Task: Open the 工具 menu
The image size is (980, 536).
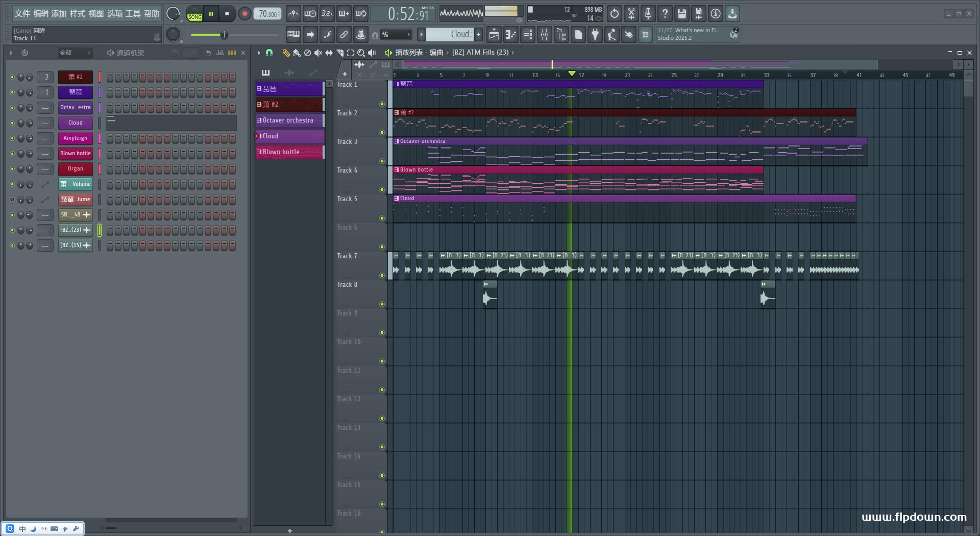Action: pos(133,14)
